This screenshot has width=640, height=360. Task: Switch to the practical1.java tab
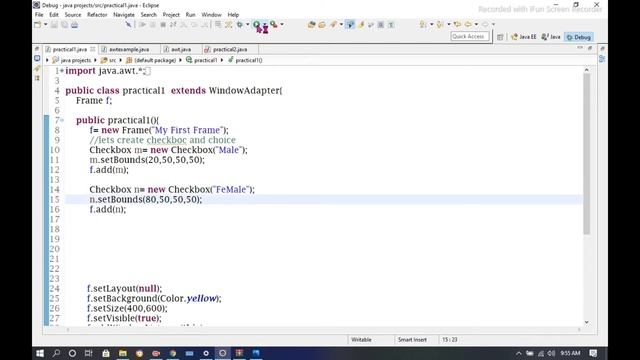69,49
